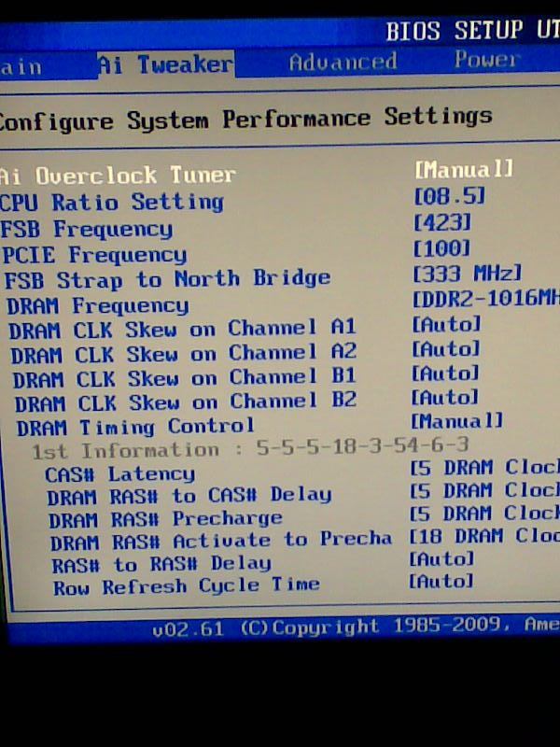Click the PCIE Frequency label
560x747 pixels.
95,255
